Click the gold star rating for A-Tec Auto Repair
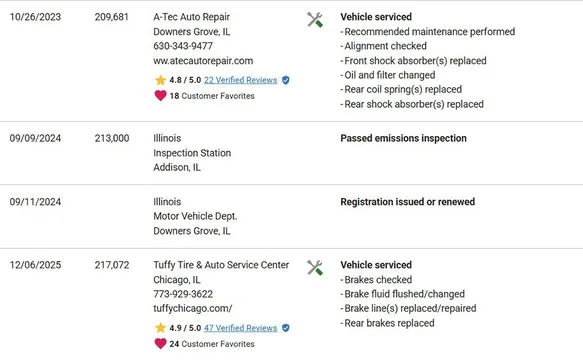583x360 pixels. point(160,80)
